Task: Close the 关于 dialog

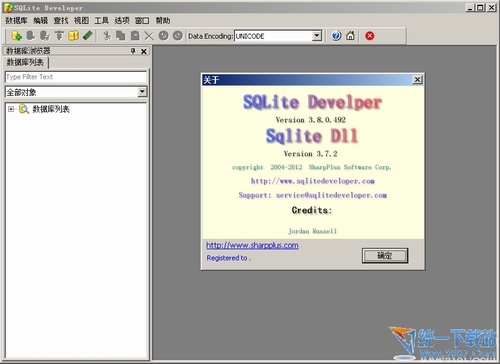Action: pos(417,79)
